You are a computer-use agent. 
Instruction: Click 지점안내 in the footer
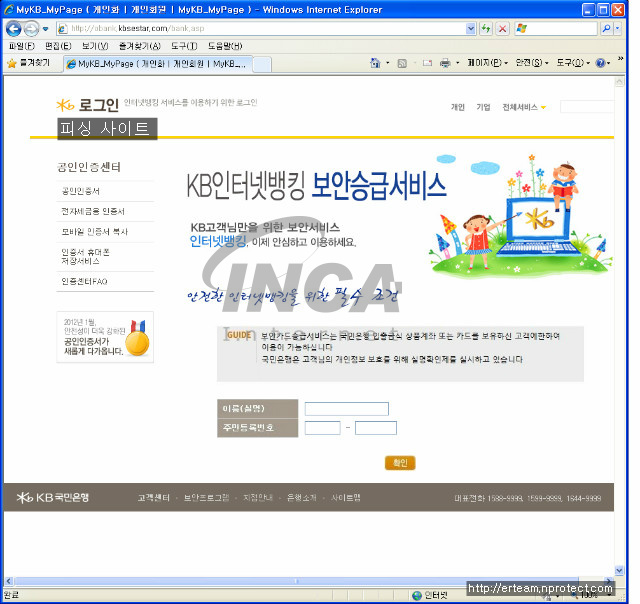pyautogui.click(x=258, y=498)
